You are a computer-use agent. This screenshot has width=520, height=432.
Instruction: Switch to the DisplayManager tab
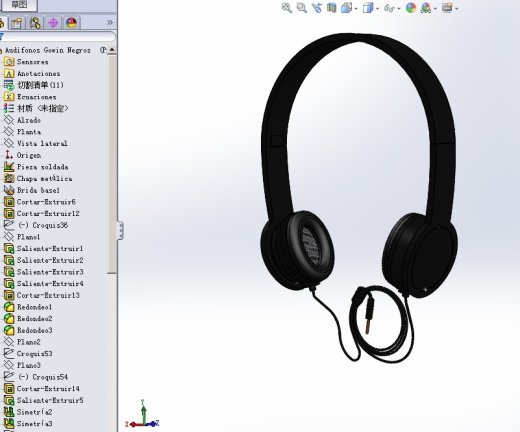click(x=71, y=23)
